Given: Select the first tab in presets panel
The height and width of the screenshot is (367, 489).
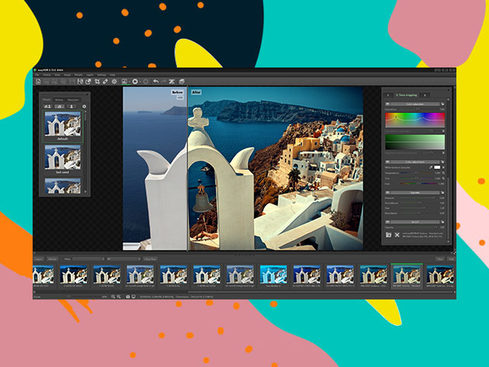Looking at the screenshot, I should pos(47,100).
